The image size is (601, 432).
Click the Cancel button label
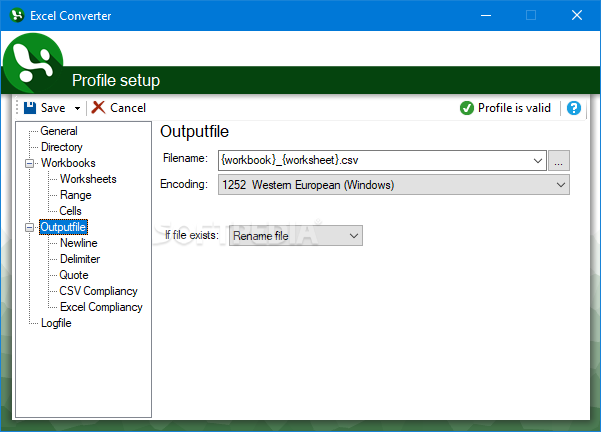click(128, 108)
